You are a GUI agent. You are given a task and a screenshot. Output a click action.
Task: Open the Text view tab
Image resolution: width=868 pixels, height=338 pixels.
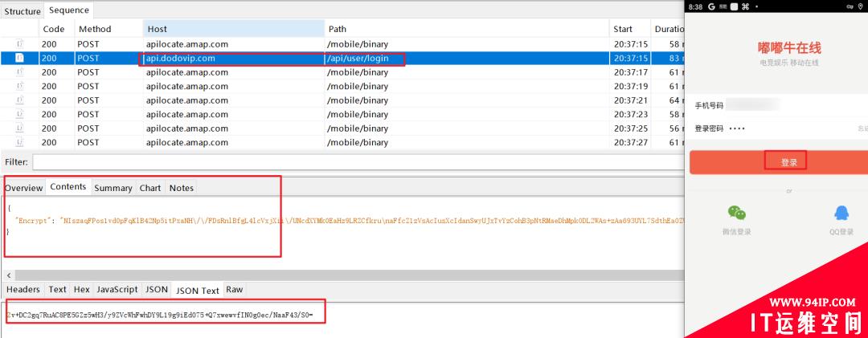click(x=58, y=289)
